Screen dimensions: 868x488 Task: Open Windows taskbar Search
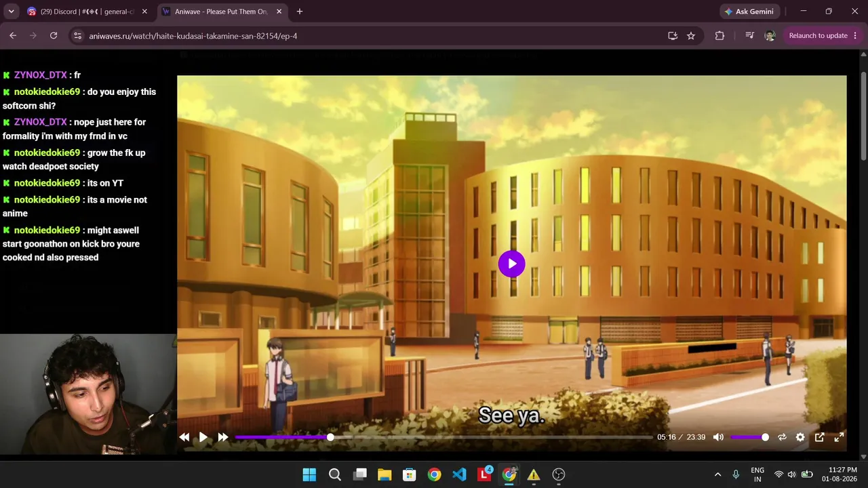click(334, 474)
